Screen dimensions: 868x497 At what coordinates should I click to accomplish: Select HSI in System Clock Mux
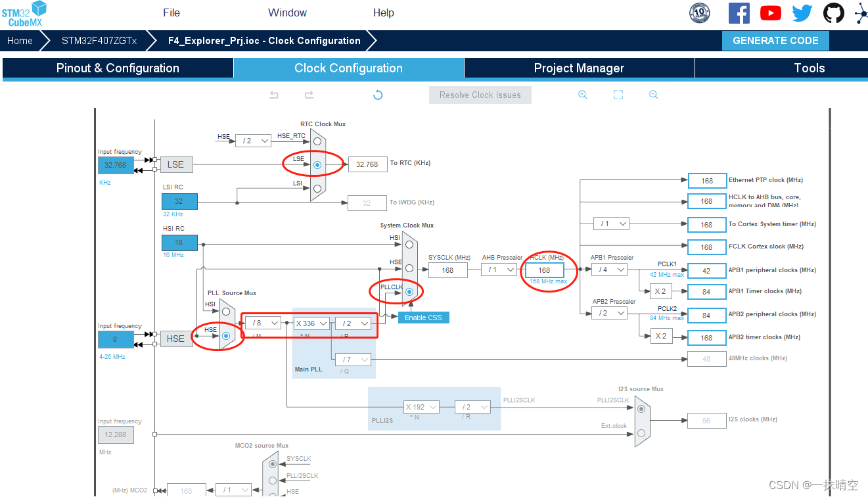409,244
